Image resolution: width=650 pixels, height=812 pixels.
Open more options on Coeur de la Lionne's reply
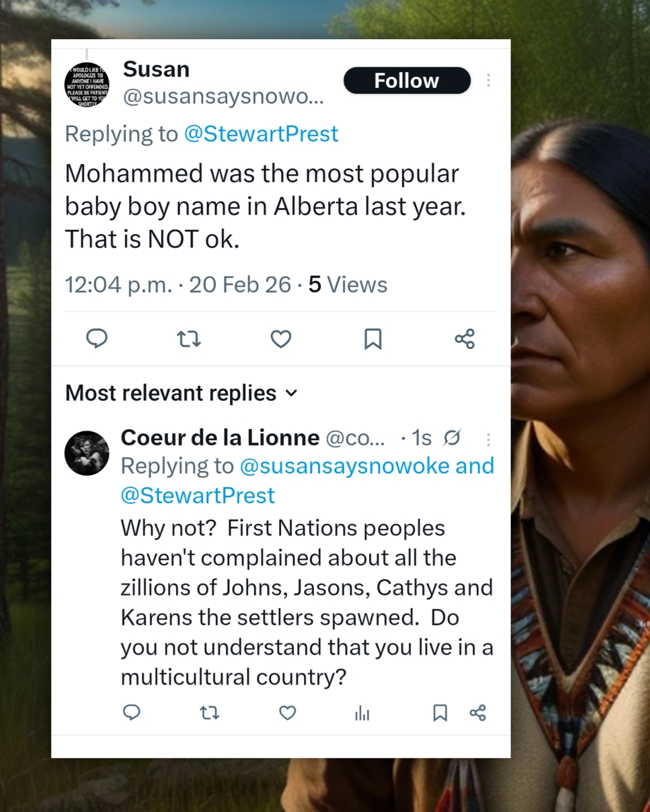[489, 440]
